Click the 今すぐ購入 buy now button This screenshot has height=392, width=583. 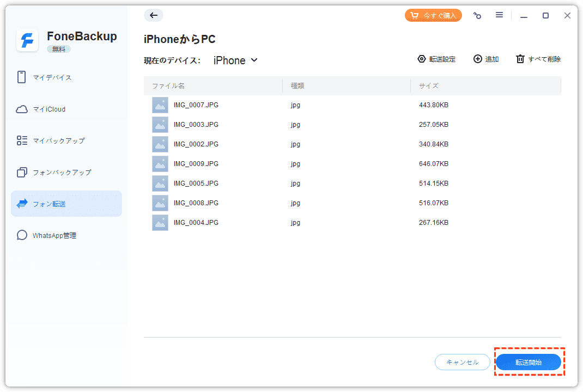click(x=433, y=15)
